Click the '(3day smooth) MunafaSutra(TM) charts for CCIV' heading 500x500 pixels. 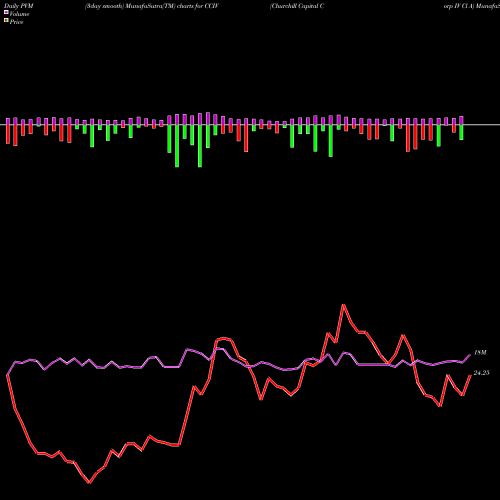tap(152, 6)
